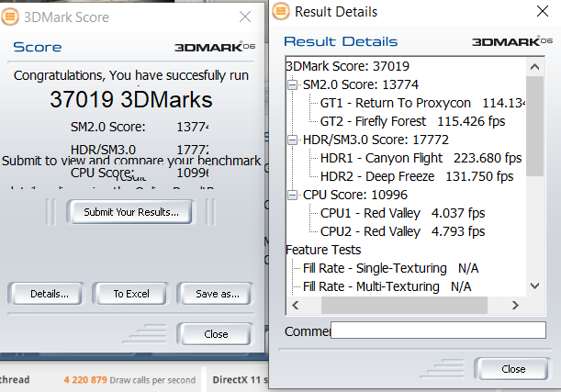Viewport: 561px width, 392px height.
Task: Close the Result Details window via X
Action: tap(543, 11)
